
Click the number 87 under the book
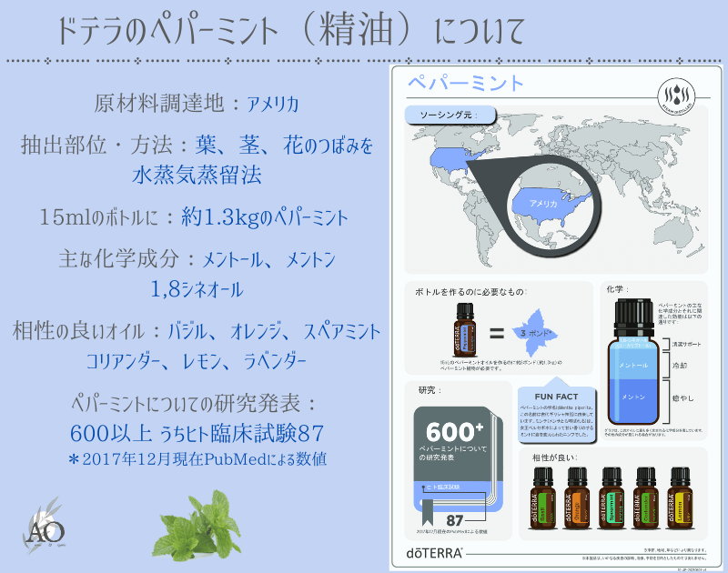(456, 519)
